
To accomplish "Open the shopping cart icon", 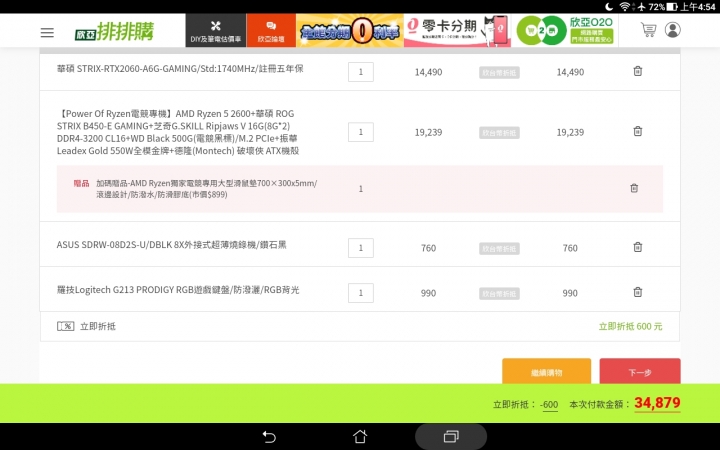I will pyautogui.click(x=648, y=30).
